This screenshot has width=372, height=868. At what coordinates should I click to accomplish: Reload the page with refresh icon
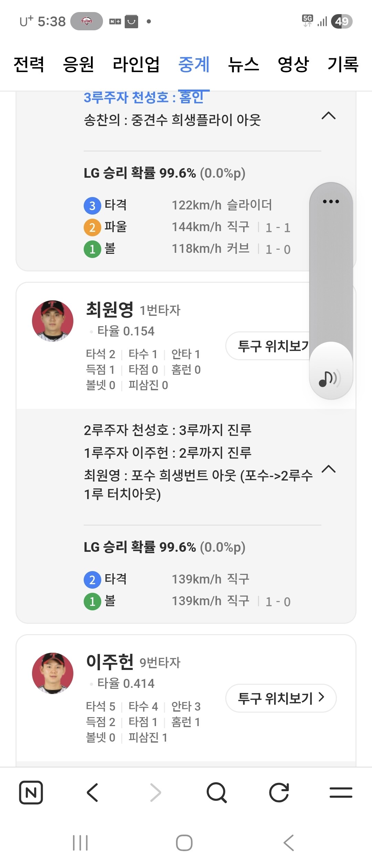pos(279,793)
